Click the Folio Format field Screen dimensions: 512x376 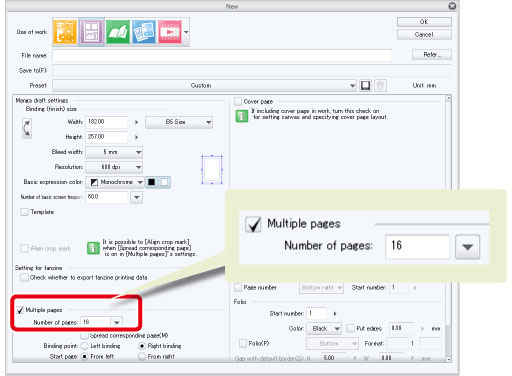coord(397,343)
